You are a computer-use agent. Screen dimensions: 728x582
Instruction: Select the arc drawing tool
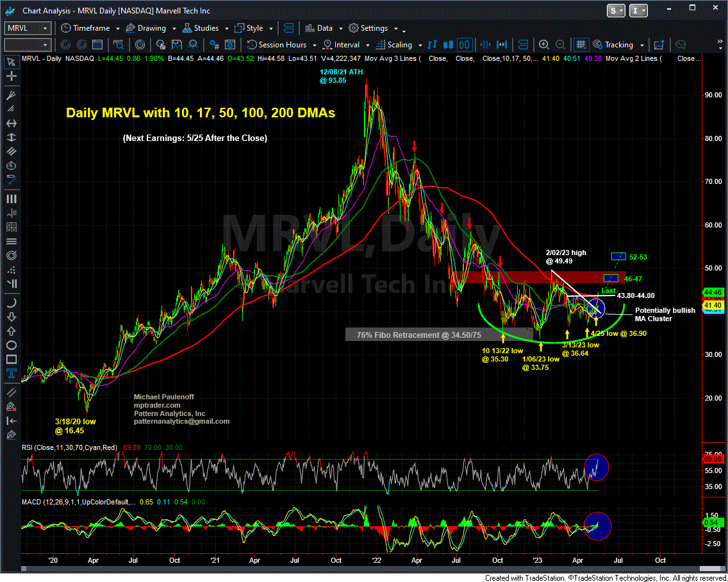point(11,303)
